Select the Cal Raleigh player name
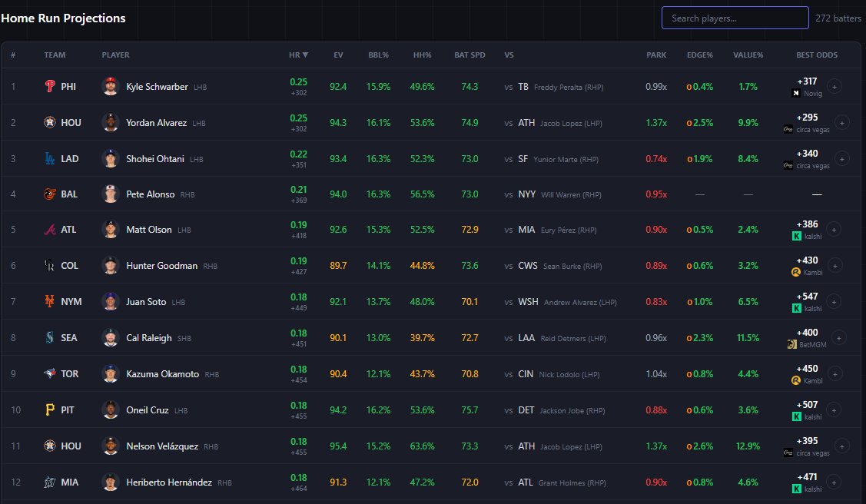 149,338
